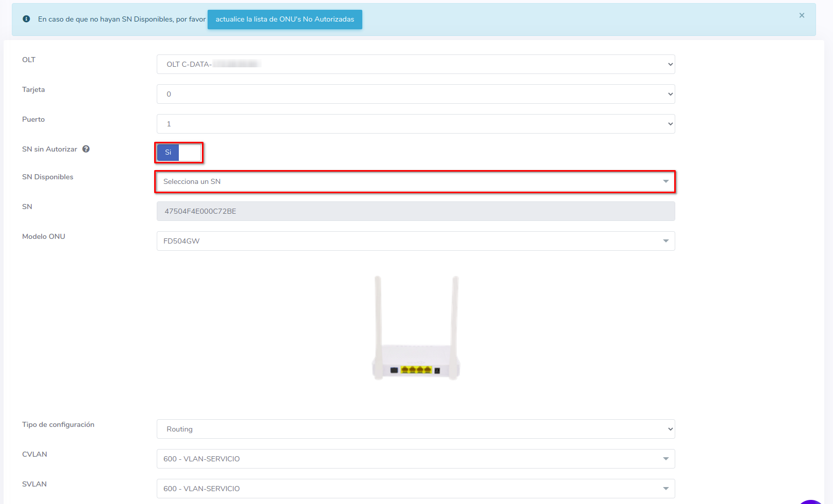Screen dimensions: 833x504
Task: Click the SN sin Autorizar label text
Action: tap(49, 149)
